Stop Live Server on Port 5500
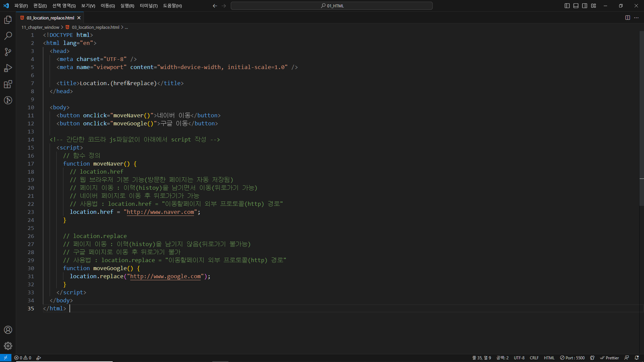The height and width of the screenshot is (362, 644). click(572, 358)
